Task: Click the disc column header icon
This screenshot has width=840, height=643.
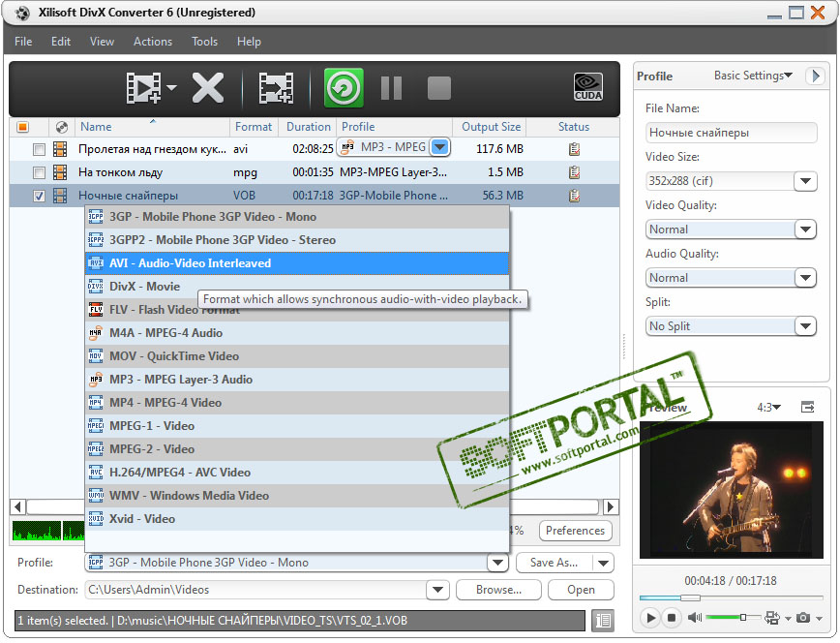Action: (x=62, y=127)
